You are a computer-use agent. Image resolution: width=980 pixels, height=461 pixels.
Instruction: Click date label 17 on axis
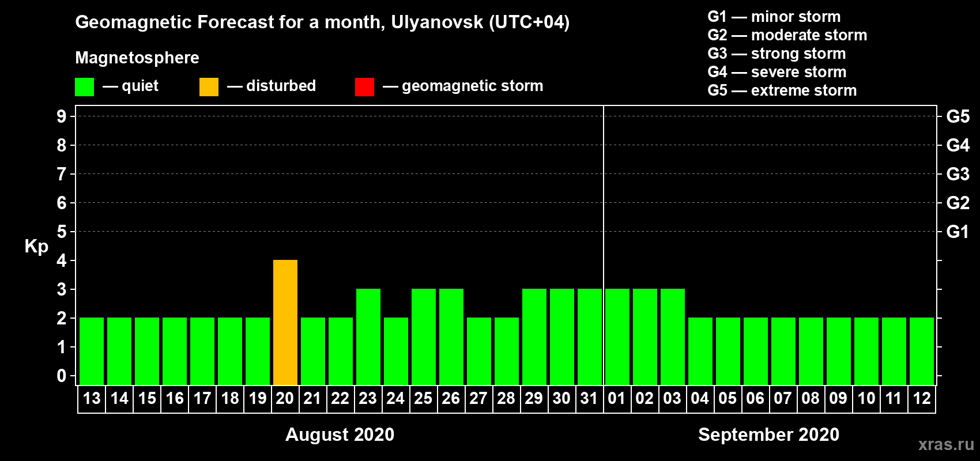click(202, 399)
